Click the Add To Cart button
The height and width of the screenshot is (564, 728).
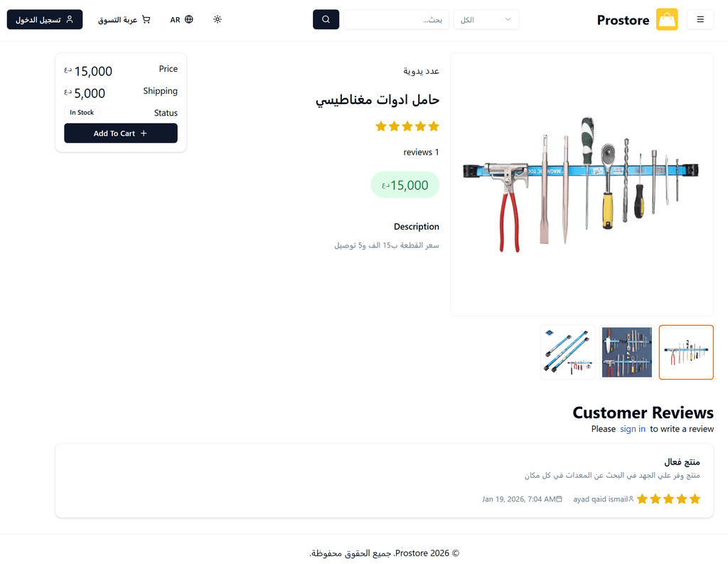pyautogui.click(x=121, y=133)
